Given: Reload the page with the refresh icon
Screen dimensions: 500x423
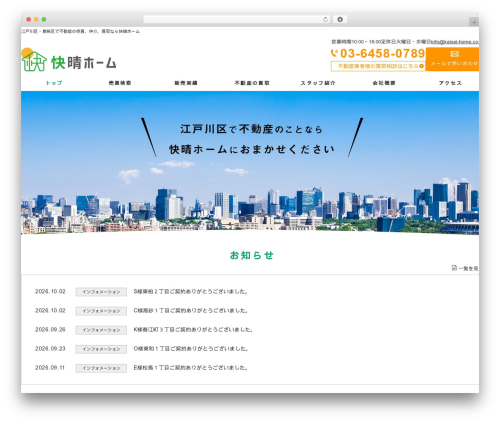Looking at the screenshot, I should tap(325, 19).
